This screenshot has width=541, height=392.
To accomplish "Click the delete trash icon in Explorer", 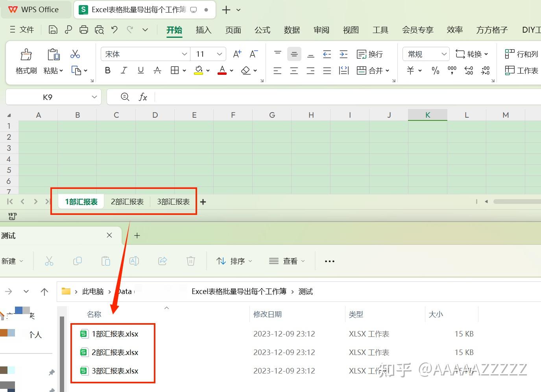I will 191,261.
